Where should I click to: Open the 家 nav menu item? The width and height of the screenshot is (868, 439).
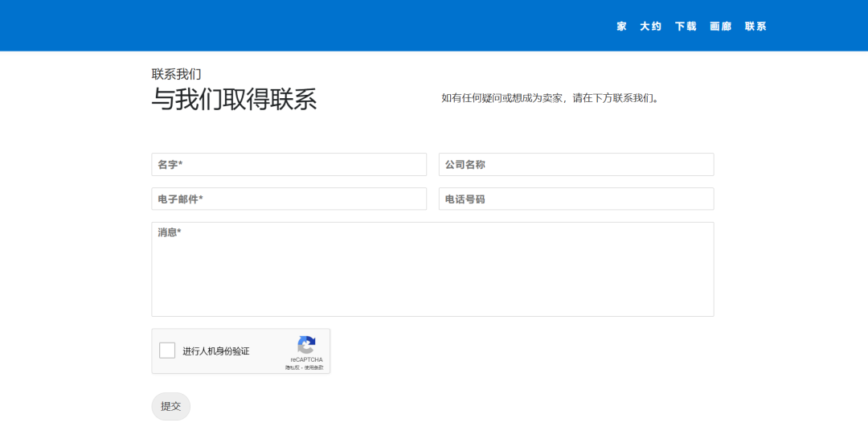(x=621, y=26)
